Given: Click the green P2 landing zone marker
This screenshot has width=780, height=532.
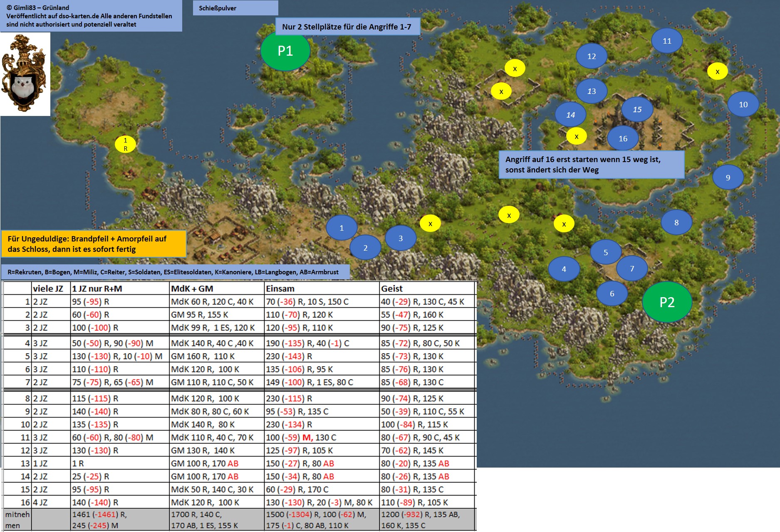Looking at the screenshot, I should pos(667,302).
